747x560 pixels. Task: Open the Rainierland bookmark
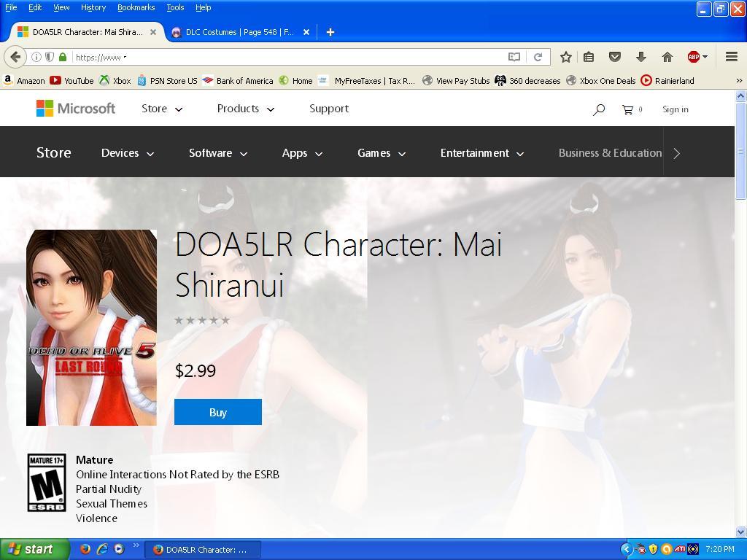[667, 80]
